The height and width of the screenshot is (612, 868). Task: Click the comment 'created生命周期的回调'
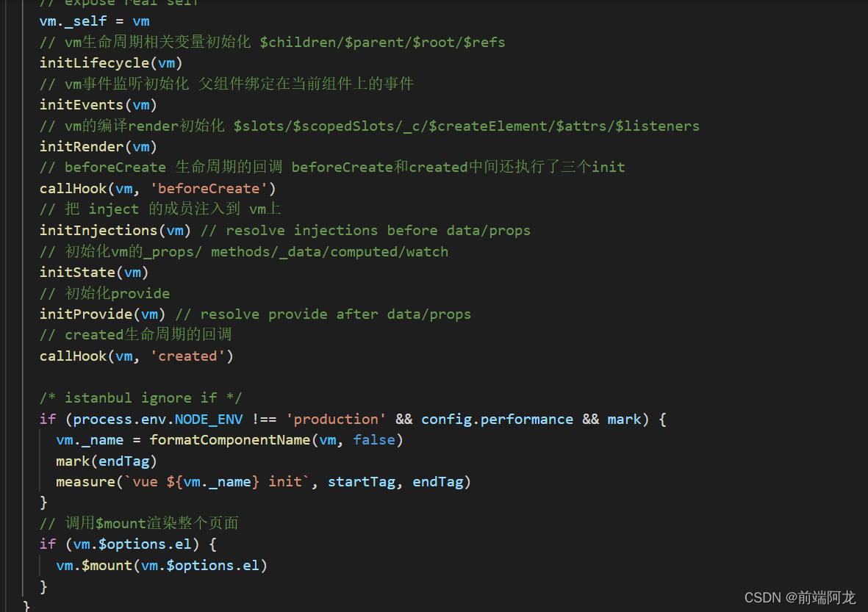pos(136,335)
